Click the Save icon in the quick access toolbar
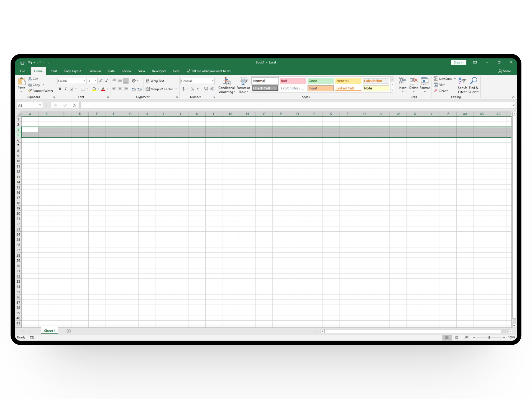532x399 pixels. (22, 63)
